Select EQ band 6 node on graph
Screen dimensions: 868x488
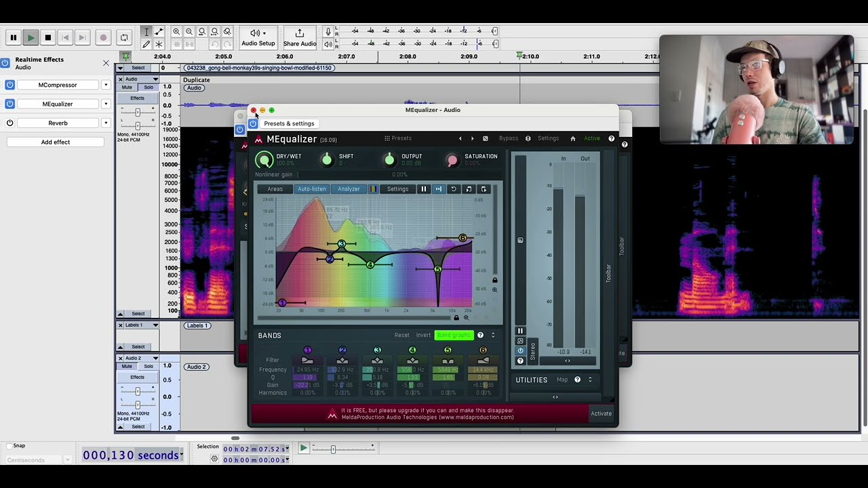pos(462,238)
